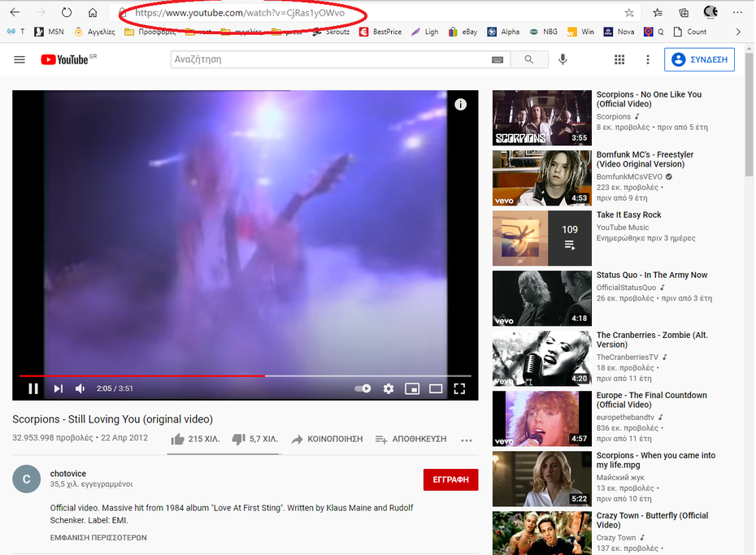The height and width of the screenshot is (555, 756).
Task: Reload the page with the refresh icon
Action: 67,12
